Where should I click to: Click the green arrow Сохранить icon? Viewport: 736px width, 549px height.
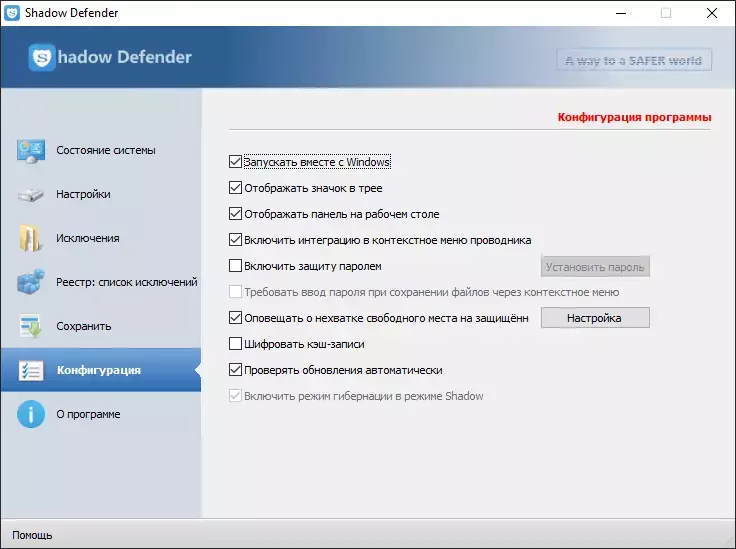(31, 326)
